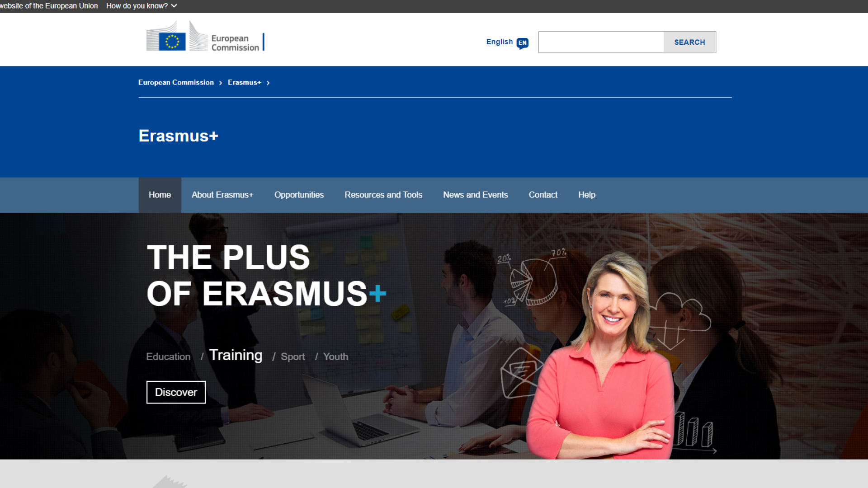The width and height of the screenshot is (868, 488).
Task: Click the blue plus sign after ERASMUS
Action: 377,294
